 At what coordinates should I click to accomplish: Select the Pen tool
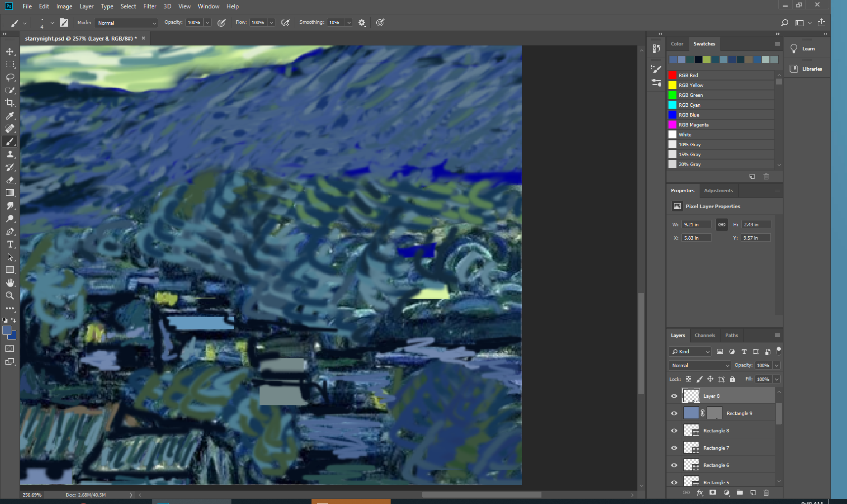pos(10,231)
